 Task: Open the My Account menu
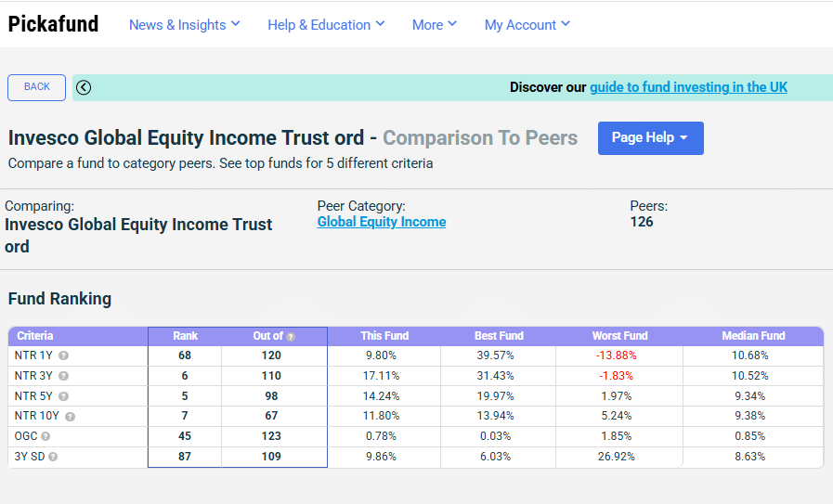click(527, 25)
